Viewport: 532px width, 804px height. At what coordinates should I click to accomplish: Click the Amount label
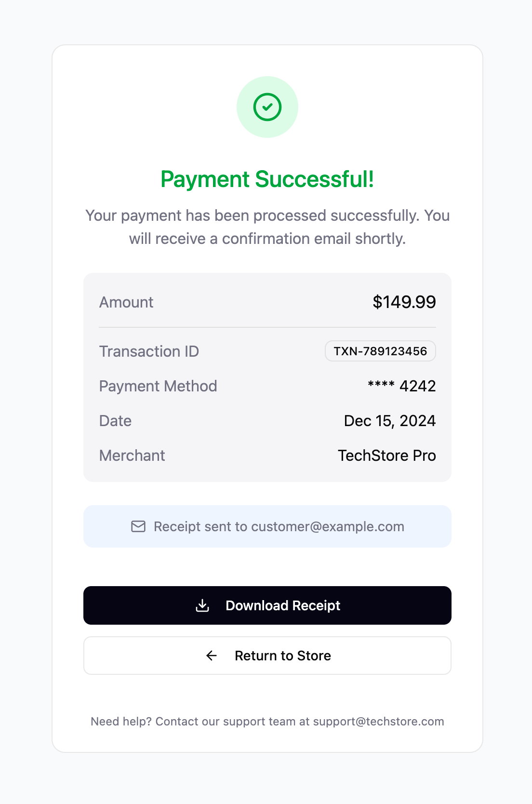pos(126,302)
